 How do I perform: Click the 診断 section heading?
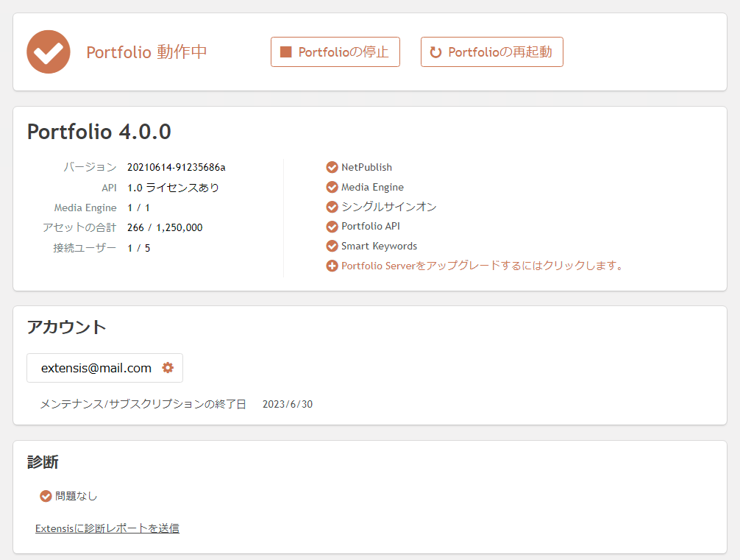click(43, 462)
